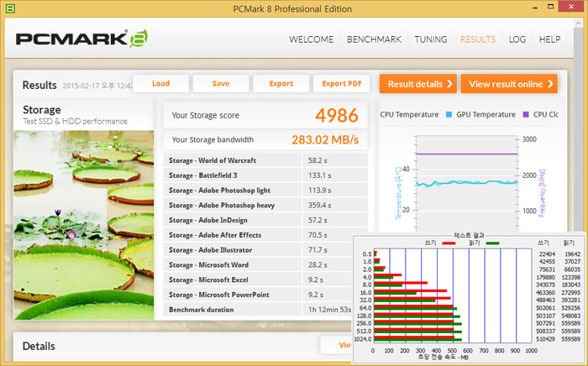Click the Storage bandwidth 283.02 MB/s value
Screen dimensions: 588x366
pos(325,139)
